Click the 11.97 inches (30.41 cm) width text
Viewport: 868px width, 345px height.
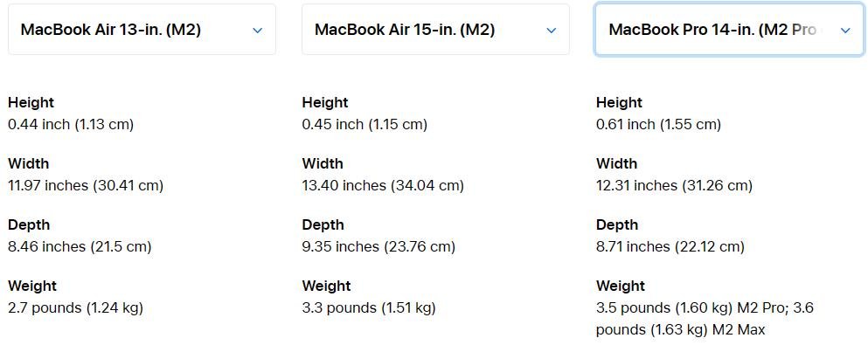click(x=86, y=186)
